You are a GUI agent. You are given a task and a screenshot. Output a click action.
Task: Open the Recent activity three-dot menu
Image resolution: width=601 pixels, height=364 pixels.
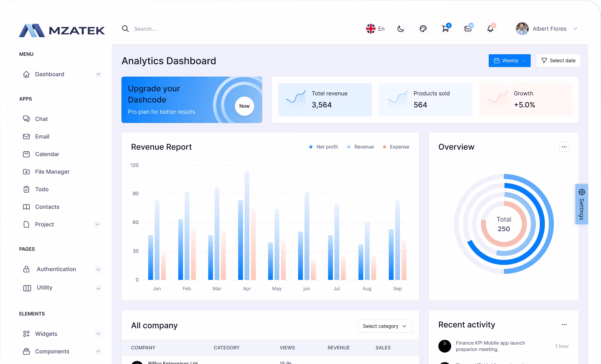click(x=564, y=325)
